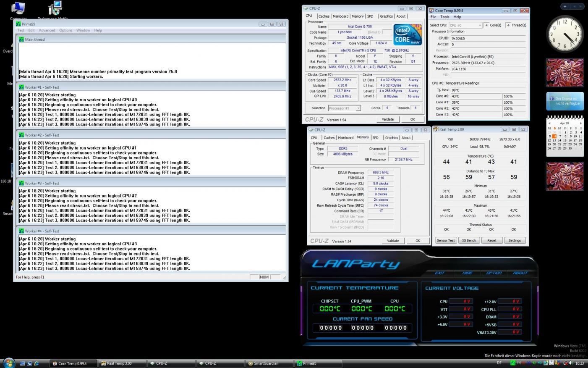
Task: Click the Real Temp title bar icon
Action: pyautogui.click(x=436, y=129)
